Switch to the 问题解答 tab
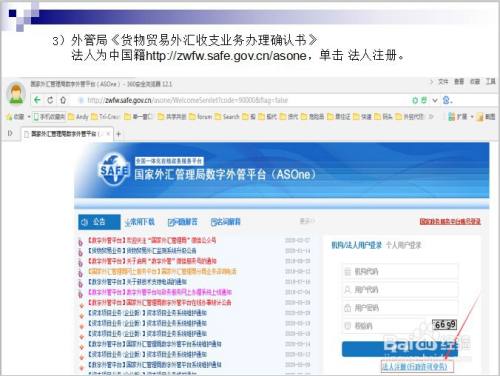 point(183,222)
